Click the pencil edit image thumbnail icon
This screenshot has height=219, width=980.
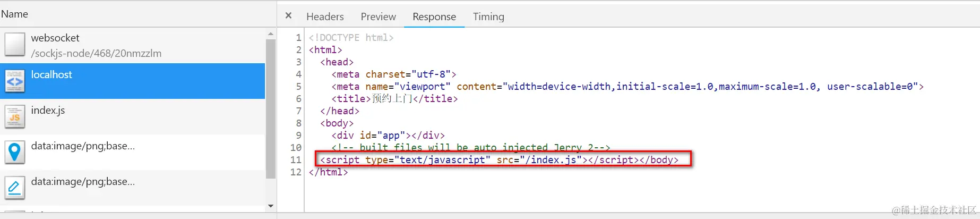(x=15, y=188)
